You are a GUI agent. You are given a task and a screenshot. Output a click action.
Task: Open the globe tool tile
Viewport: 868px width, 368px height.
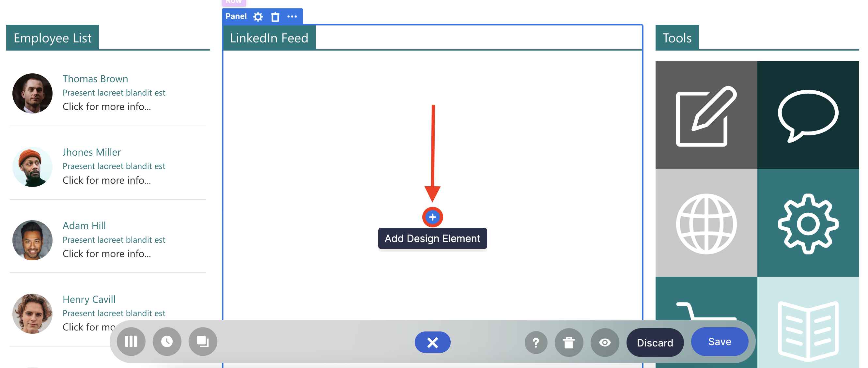(x=706, y=223)
